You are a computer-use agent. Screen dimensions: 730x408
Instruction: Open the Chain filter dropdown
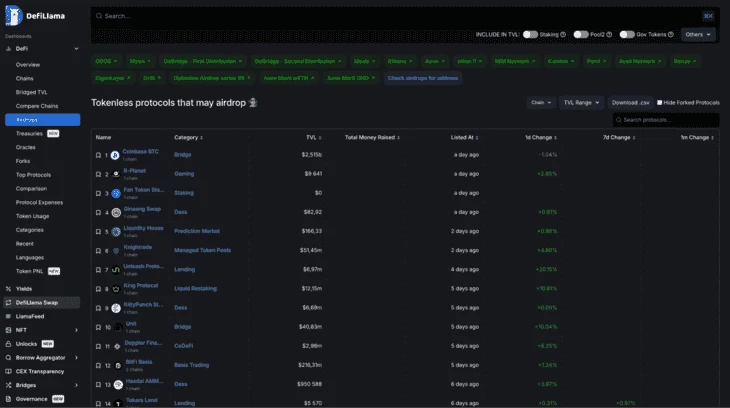(x=541, y=102)
